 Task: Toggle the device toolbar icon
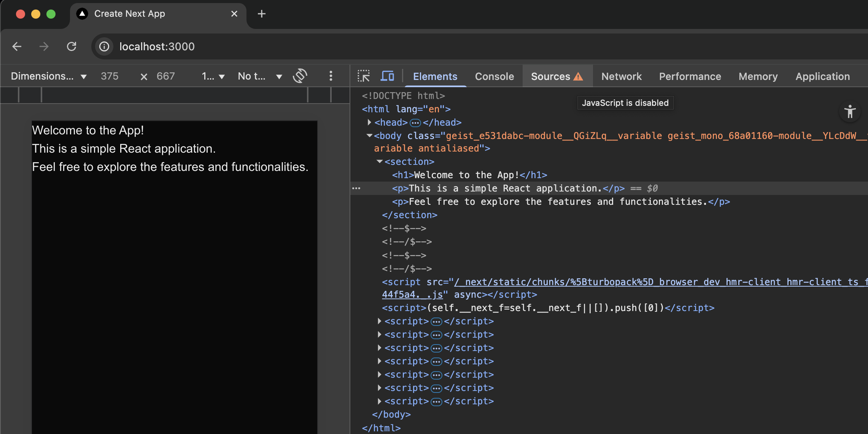coord(387,76)
